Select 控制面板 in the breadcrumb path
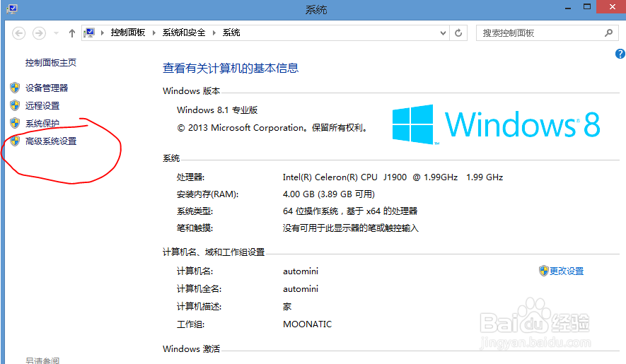Image resolution: width=626 pixels, height=364 pixels. (x=128, y=33)
